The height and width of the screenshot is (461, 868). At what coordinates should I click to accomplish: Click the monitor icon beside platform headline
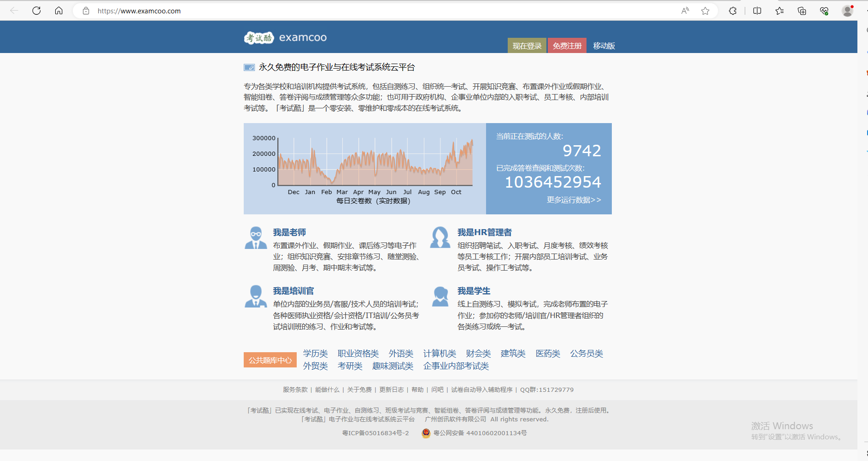click(249, 67)
